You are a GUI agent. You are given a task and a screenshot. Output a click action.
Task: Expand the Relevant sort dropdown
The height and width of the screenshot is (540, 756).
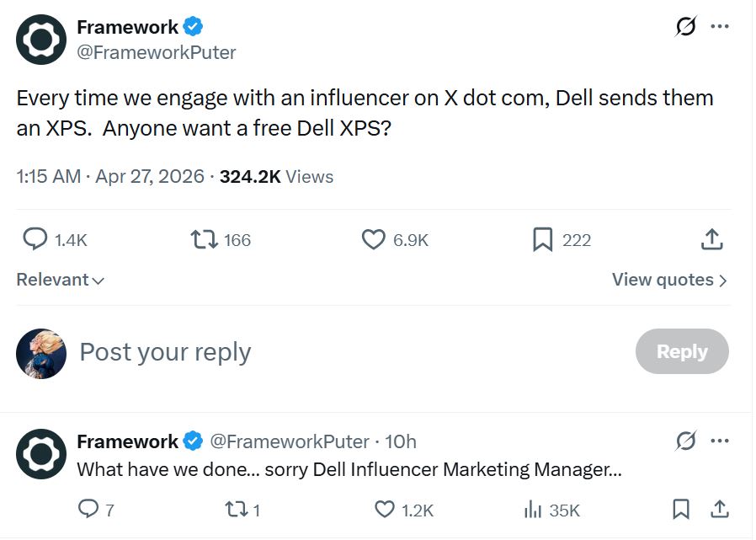point(60,280)
